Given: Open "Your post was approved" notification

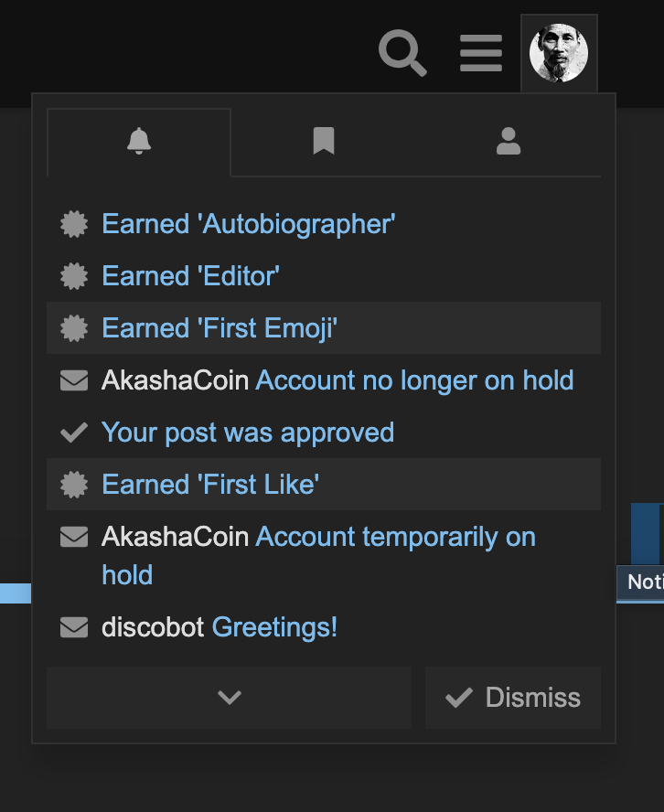Looking at the screenshot, I should [248, 433].
